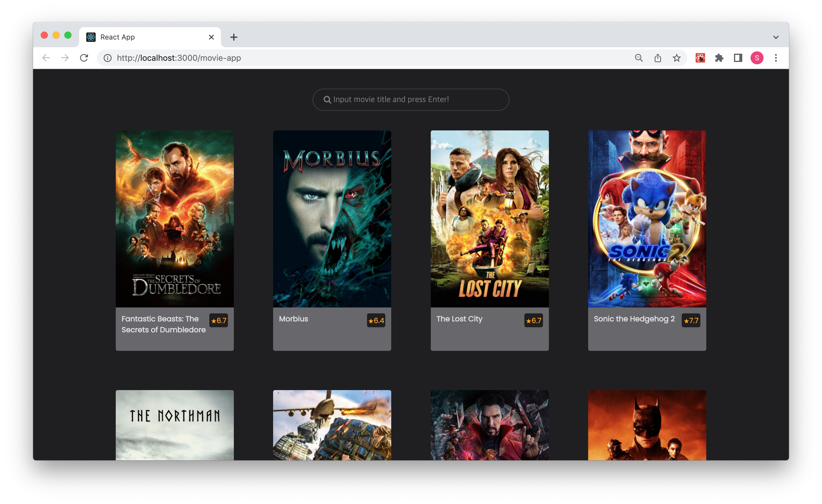Reload the localhost movie-app page
Viewport: 822px width, 504px height.
(x=84, y=58)
